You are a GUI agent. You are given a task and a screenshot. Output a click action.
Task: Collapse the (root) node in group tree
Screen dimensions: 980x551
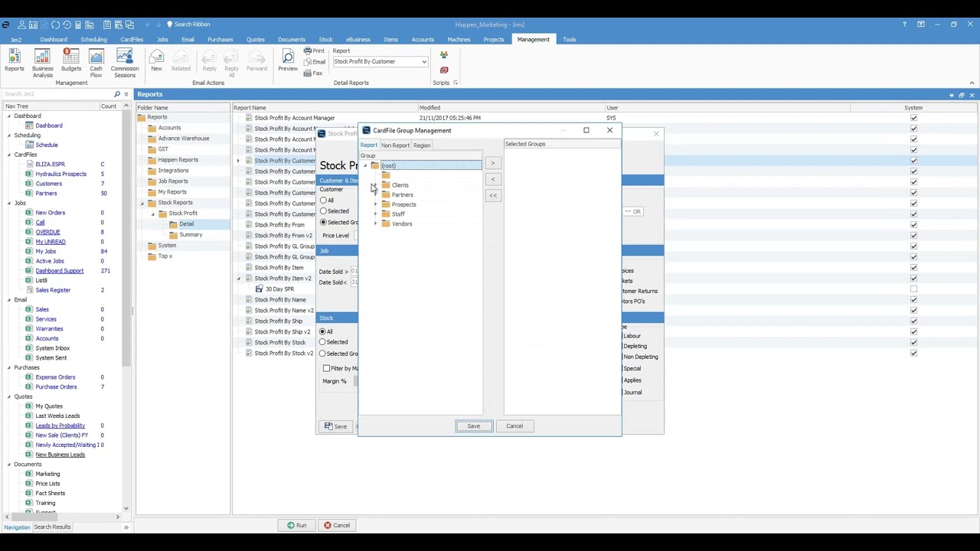tap(366, 165)
